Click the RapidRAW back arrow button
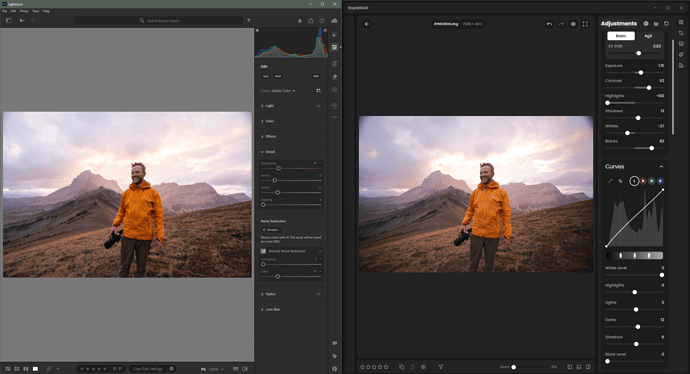The height and width of the screenshot is (374, 690). point(367,24)
